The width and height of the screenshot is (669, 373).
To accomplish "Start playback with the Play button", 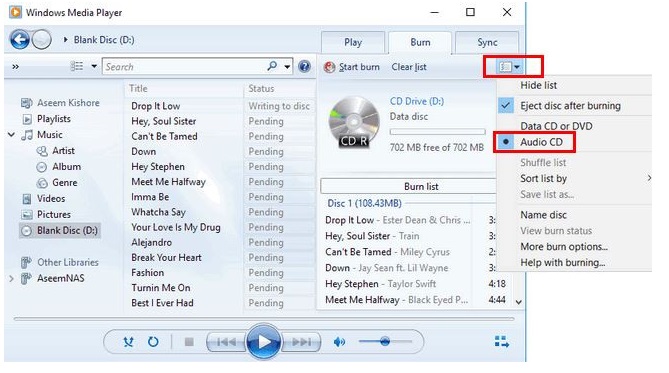I will click(x=263, y=341).
